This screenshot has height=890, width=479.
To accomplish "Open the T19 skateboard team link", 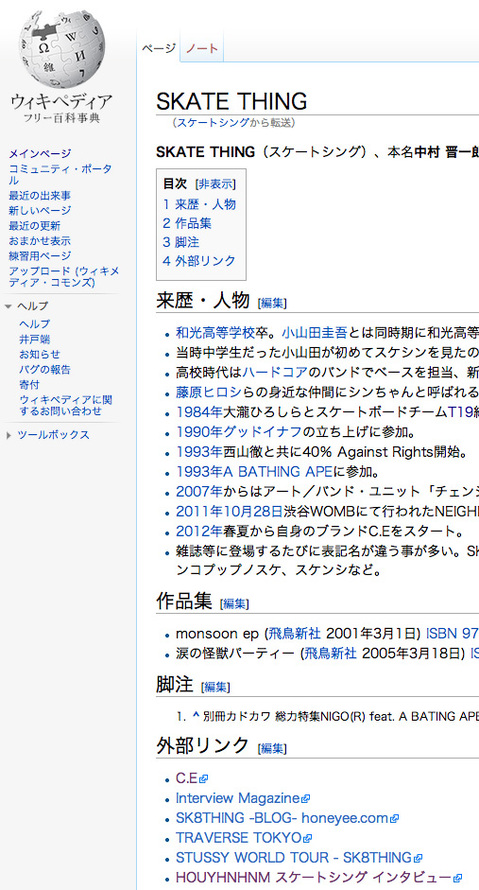I will [x=461, y=413].
